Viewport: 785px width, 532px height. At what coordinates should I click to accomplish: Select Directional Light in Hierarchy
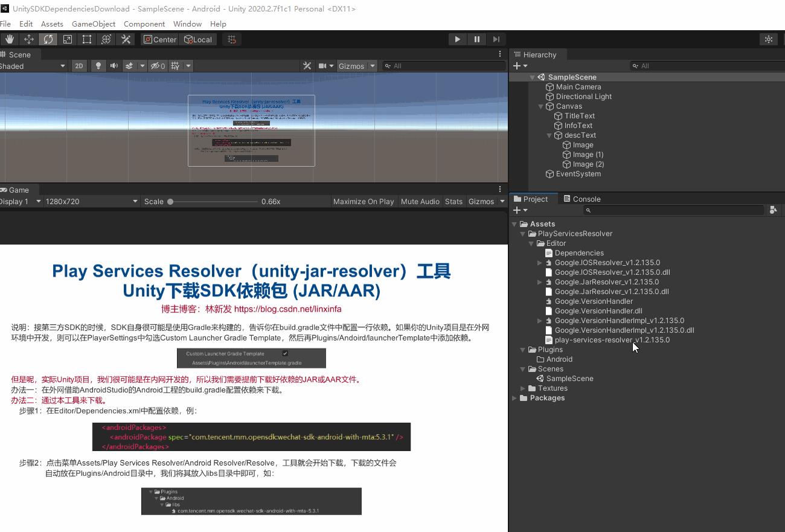584,97
